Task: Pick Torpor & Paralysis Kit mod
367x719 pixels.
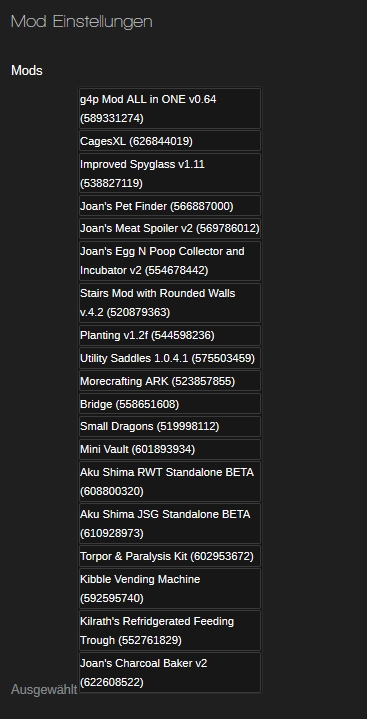Action: click(170, 556)
